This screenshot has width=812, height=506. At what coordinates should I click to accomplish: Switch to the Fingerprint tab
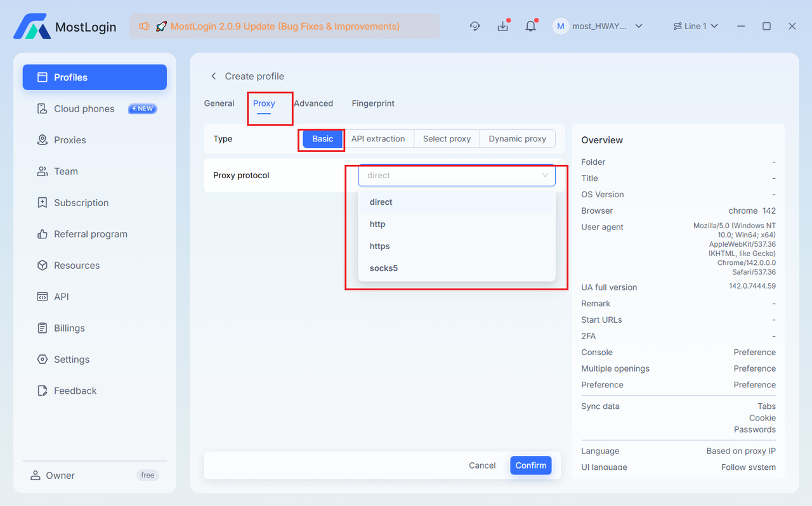[x=373, y=103]
